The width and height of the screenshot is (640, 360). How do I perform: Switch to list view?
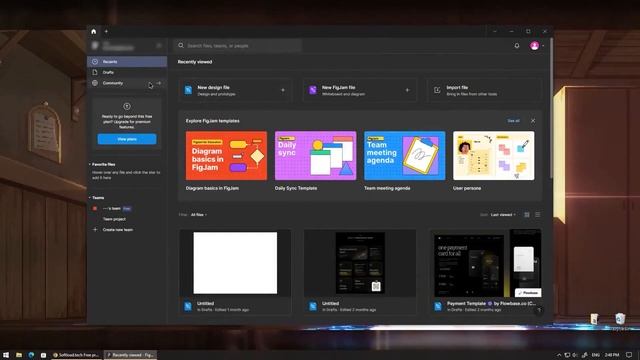point(538,215)
